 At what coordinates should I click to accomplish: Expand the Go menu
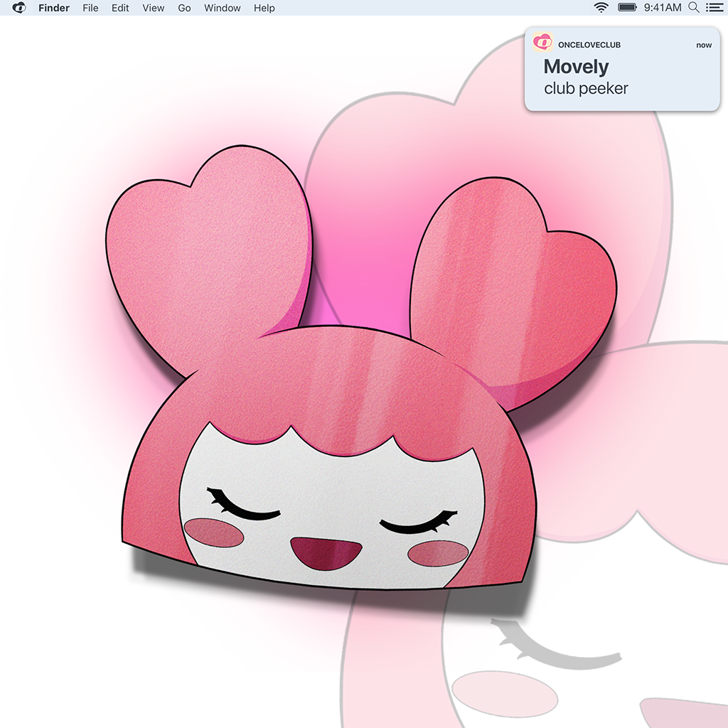point(184,8)
